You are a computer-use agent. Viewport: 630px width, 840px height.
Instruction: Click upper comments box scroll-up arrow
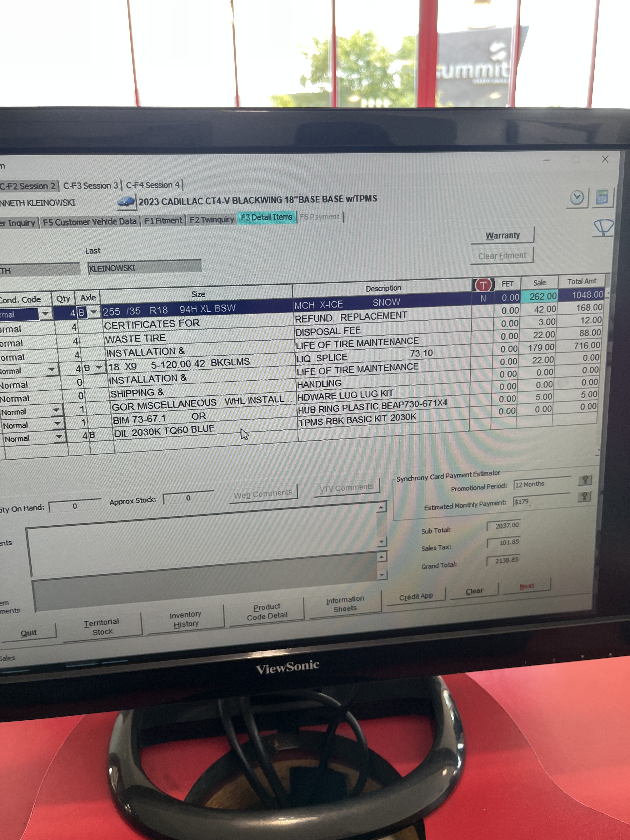tap(381, 507)
